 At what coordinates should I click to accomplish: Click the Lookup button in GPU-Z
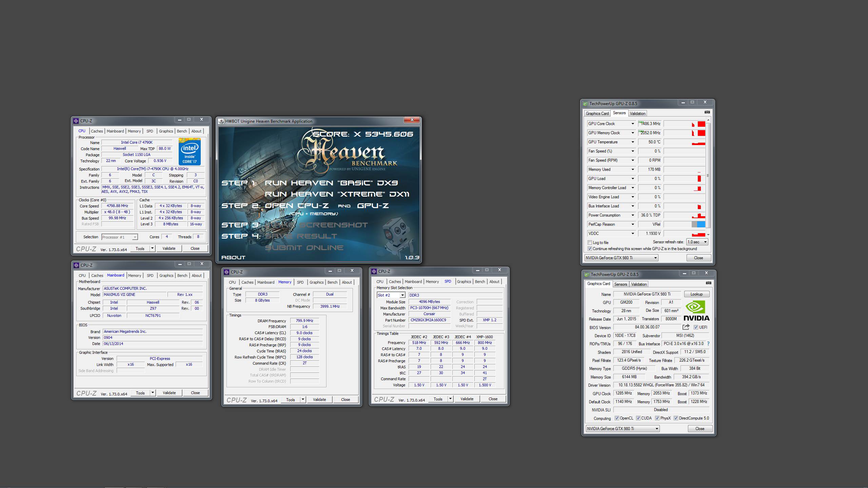click(x=696, y=294)
